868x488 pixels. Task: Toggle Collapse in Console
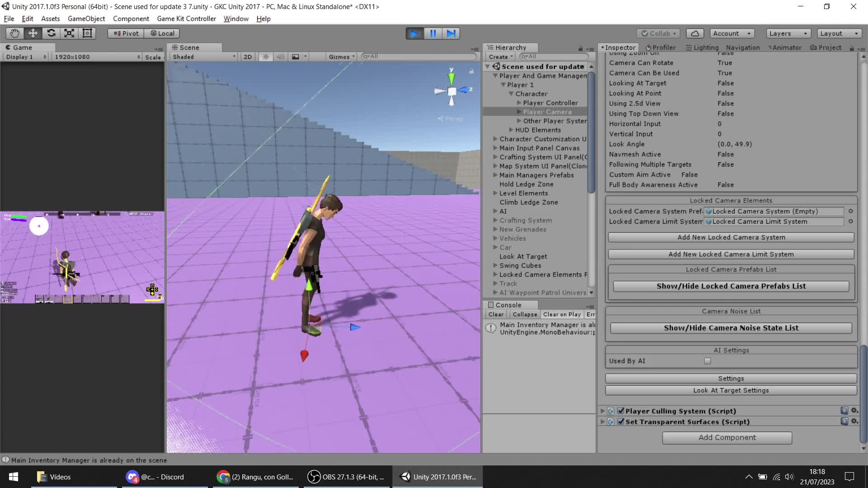point(524,314)
